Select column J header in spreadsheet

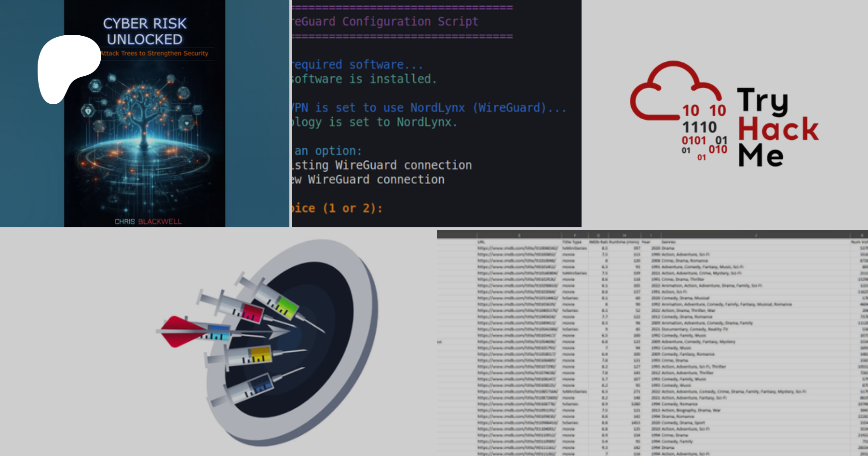tap(755, 235)
